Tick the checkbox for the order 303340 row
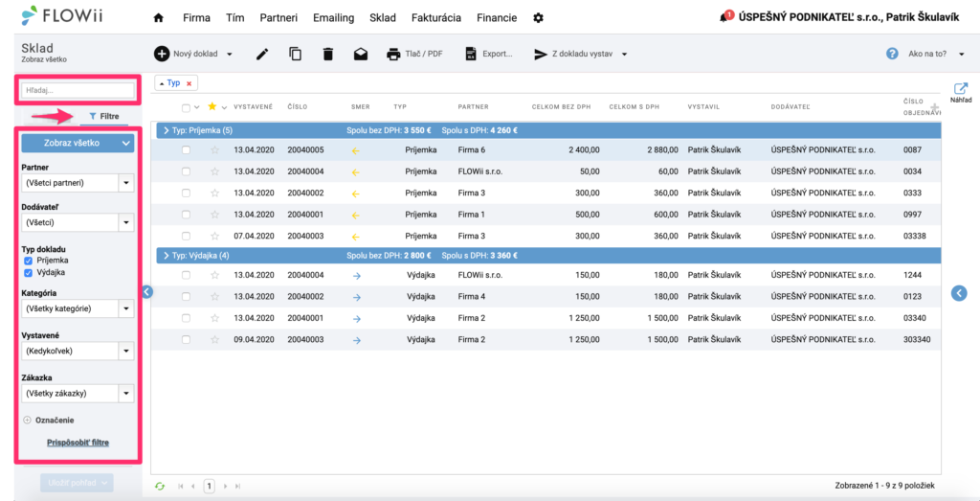This screenshot has height=501, width=980. click(x=186, y=340)
